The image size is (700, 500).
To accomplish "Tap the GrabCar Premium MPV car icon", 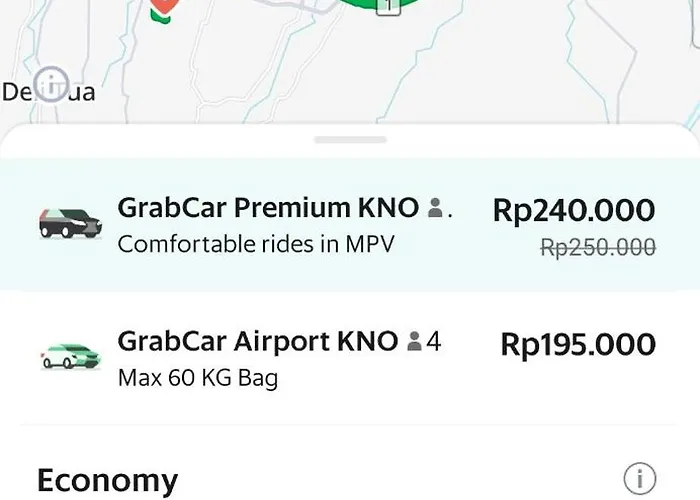I will pyautogui.click(x=71, y=223).
